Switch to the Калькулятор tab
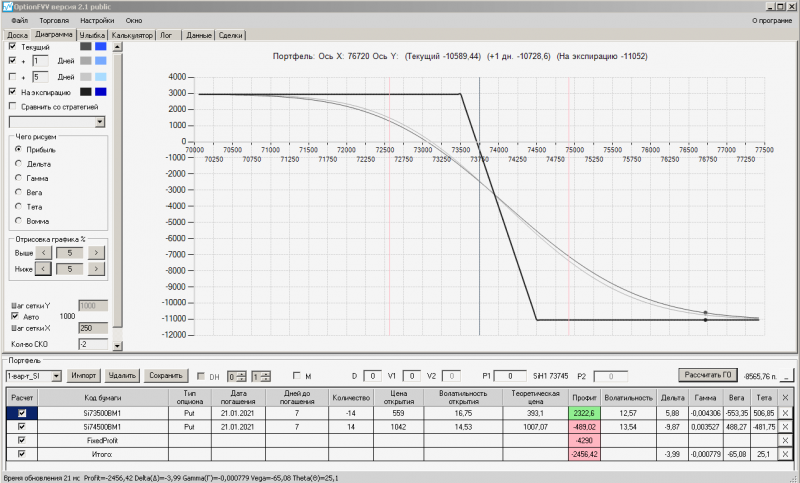 [x=132, y=35]
